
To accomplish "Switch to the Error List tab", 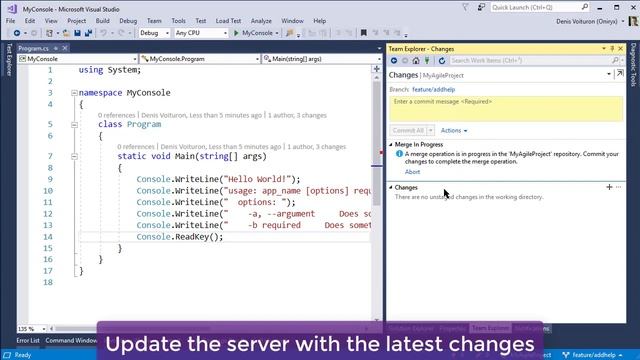I will 28,340.
